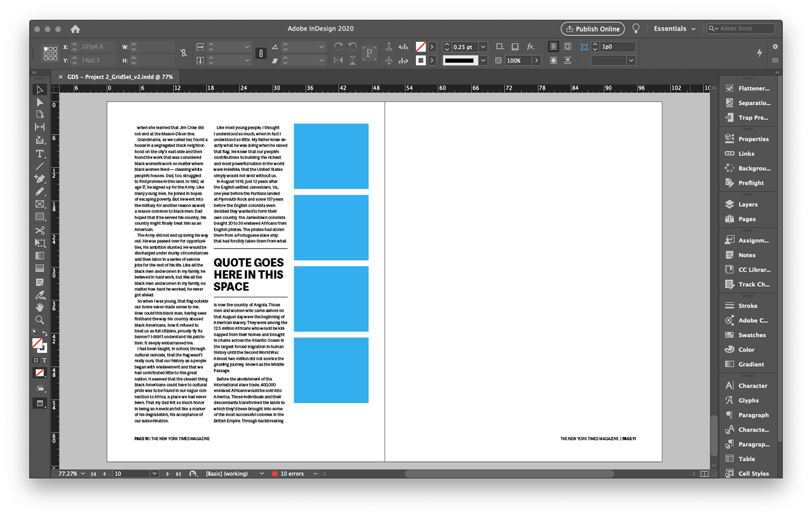
Task: Open the rotation angle dropdown
Action: [x=321, y=46]
